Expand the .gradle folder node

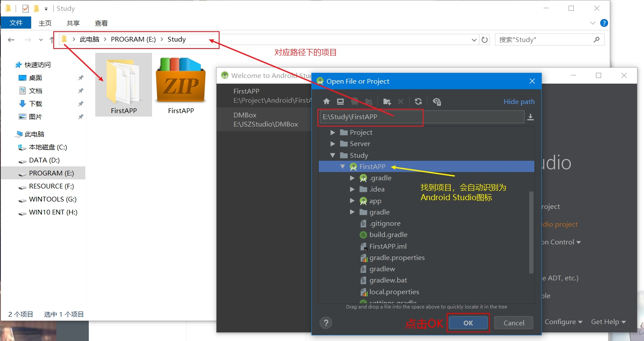point(352,178)
